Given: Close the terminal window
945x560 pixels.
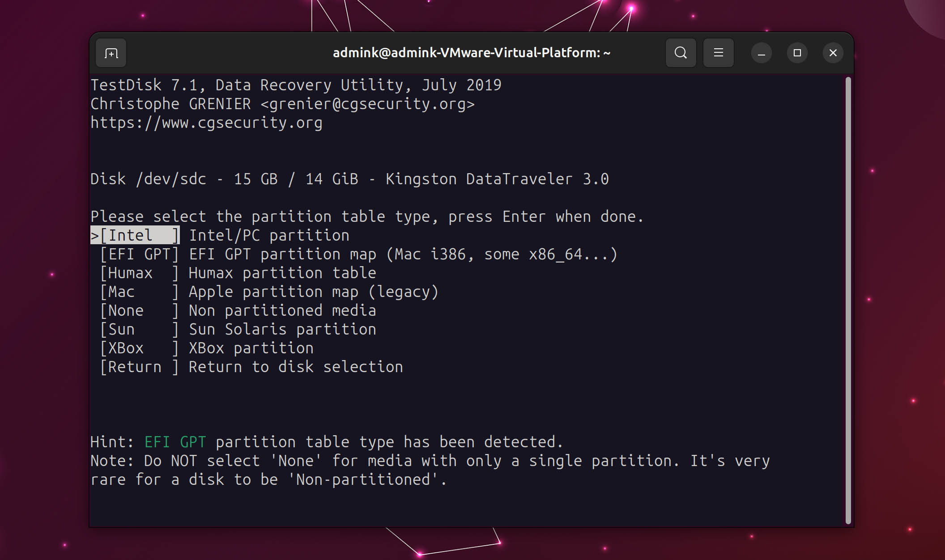Looking at the screenshot, I should point(833,52).
